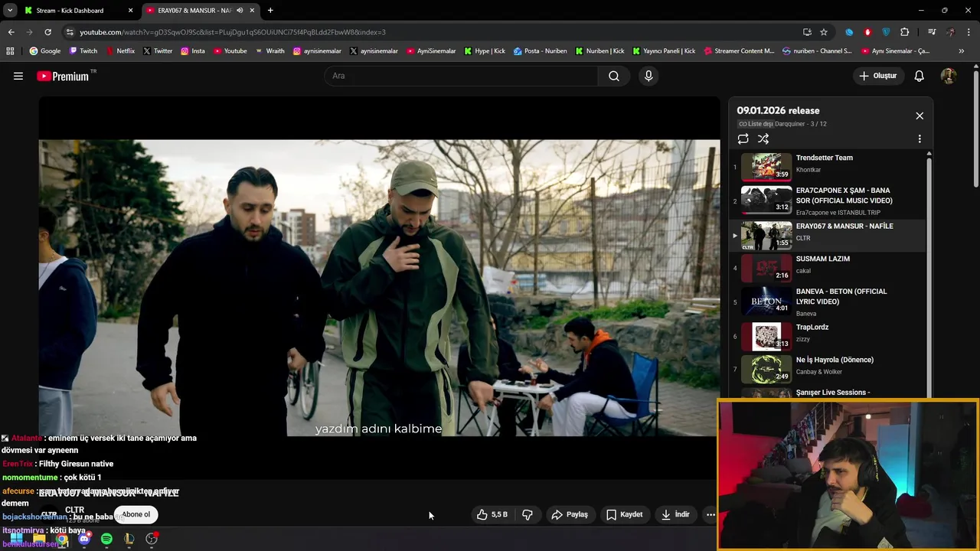The image size is (980, 551).
Task: Download video with İndir
Action: 676,514
